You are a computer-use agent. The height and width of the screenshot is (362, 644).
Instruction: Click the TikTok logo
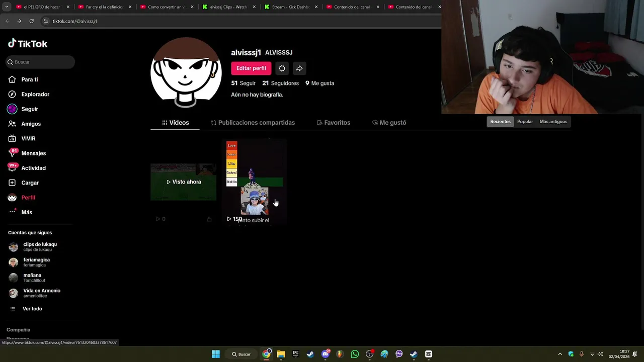coord(28,44)
